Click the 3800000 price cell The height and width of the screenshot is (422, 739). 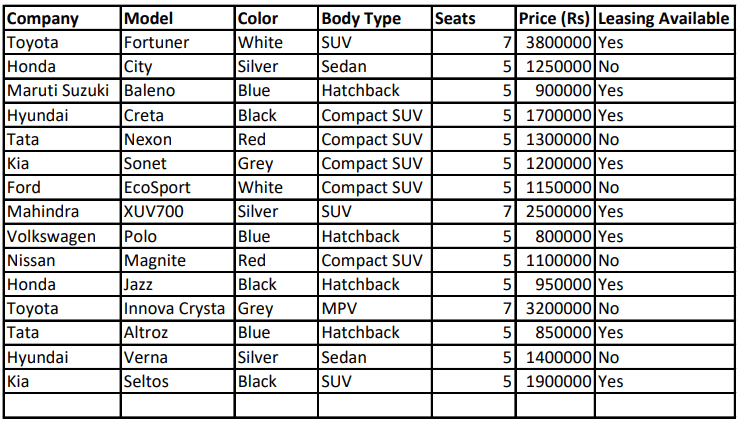coord(559,43)
